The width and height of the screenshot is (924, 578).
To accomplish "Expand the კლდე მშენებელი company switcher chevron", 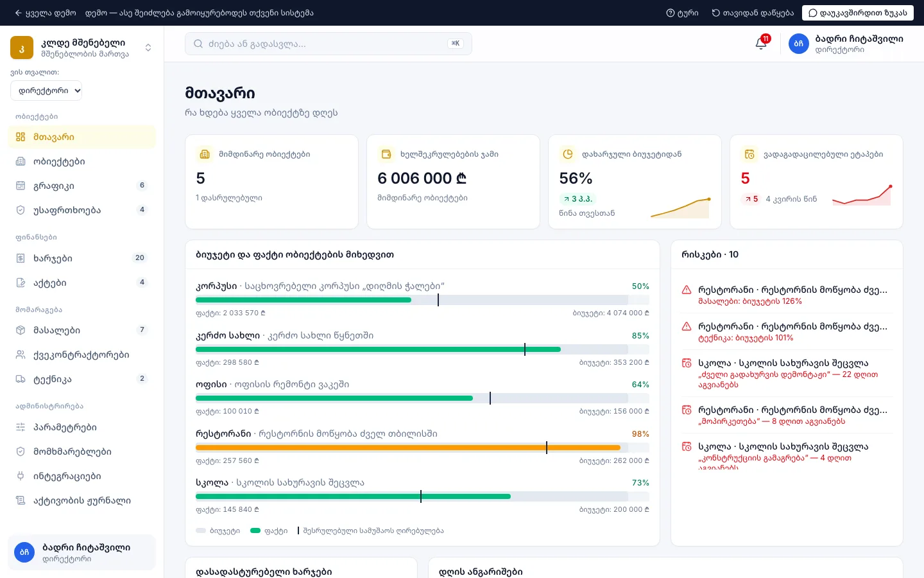I will pos(148,48).
